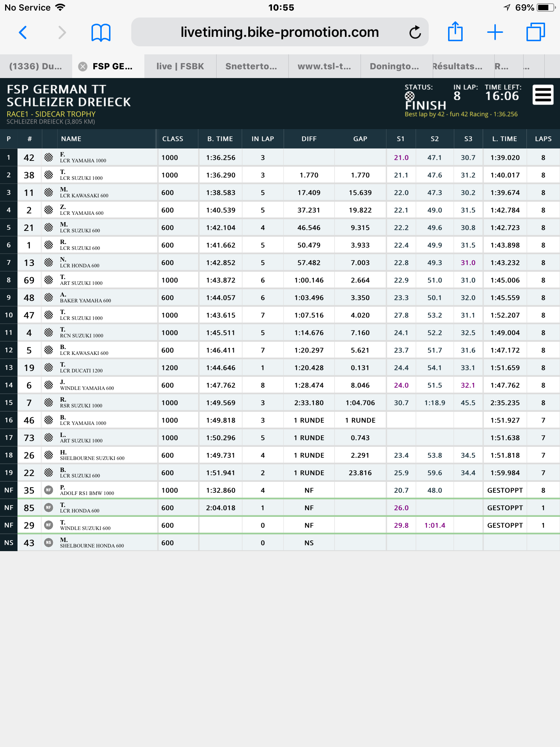
Task: Tap the Safari back arrow
Action: pos(23,32)
